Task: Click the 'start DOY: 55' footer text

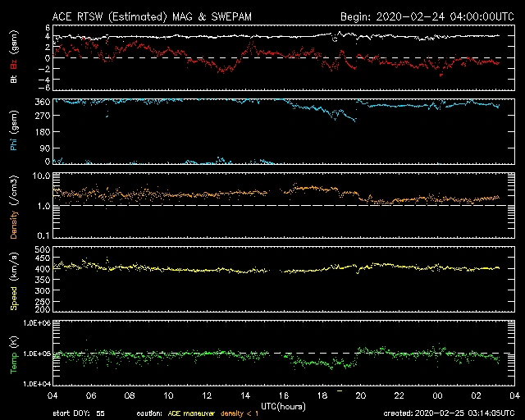Action: [79, 414]
